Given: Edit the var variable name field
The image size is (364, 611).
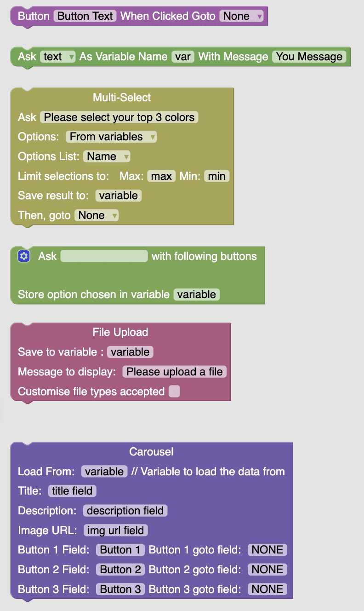Looking at the screenshot, I should (183, 57).
